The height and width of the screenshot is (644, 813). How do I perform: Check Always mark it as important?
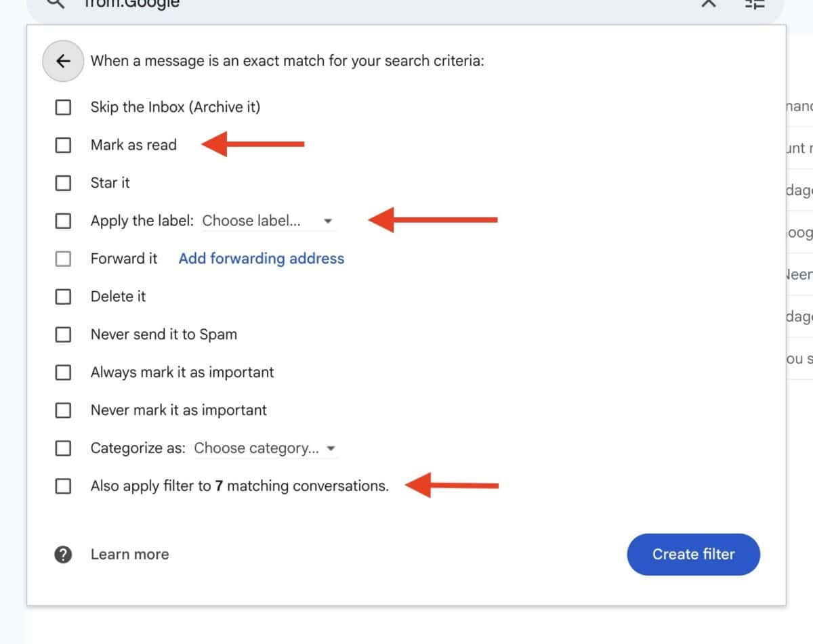(63, 372)
